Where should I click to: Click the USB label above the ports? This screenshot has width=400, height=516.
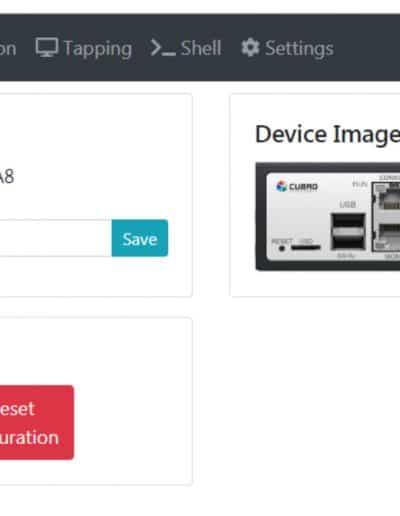click(x=348, y=204)
